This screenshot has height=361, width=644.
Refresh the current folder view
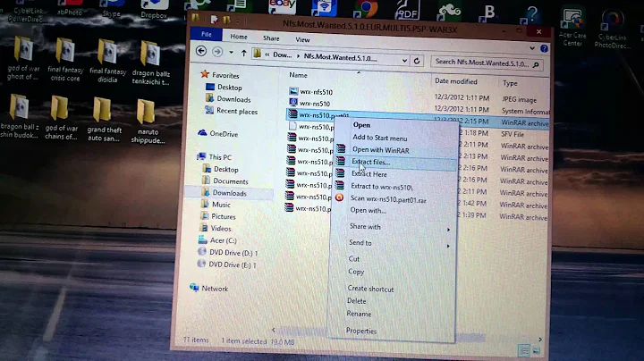(x=417, y=61)
